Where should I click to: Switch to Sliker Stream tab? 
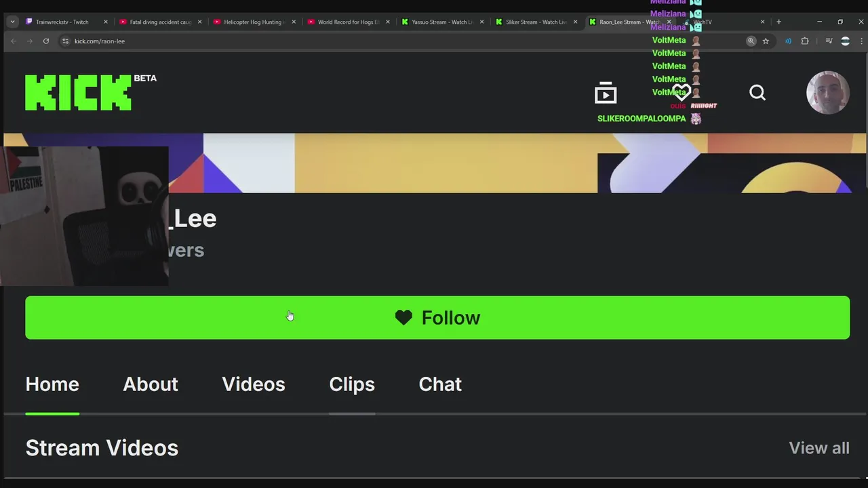click(536, 22)
